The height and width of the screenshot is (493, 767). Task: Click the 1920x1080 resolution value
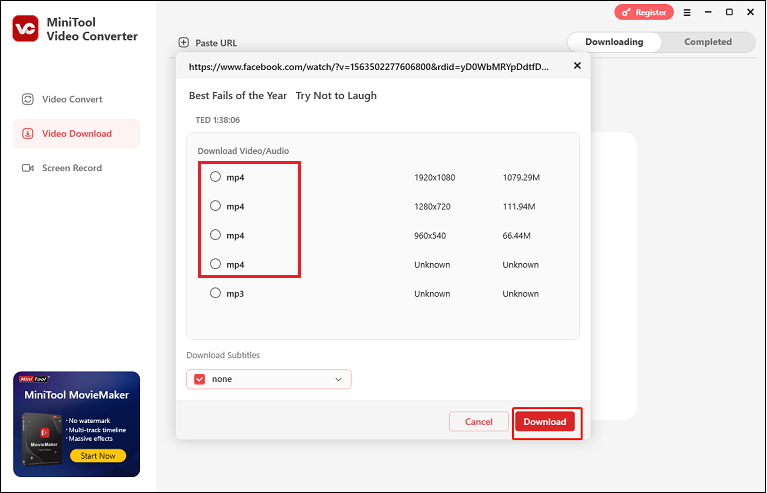point(434,178)
